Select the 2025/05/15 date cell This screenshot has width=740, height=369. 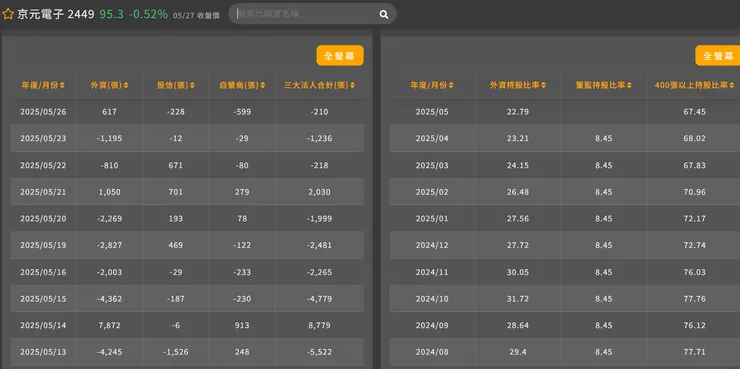click(43, 299)
